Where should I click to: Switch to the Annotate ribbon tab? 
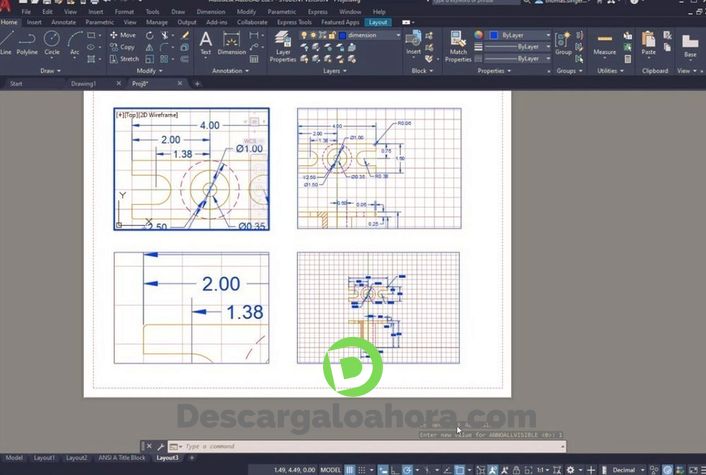[x=63, y=22]
